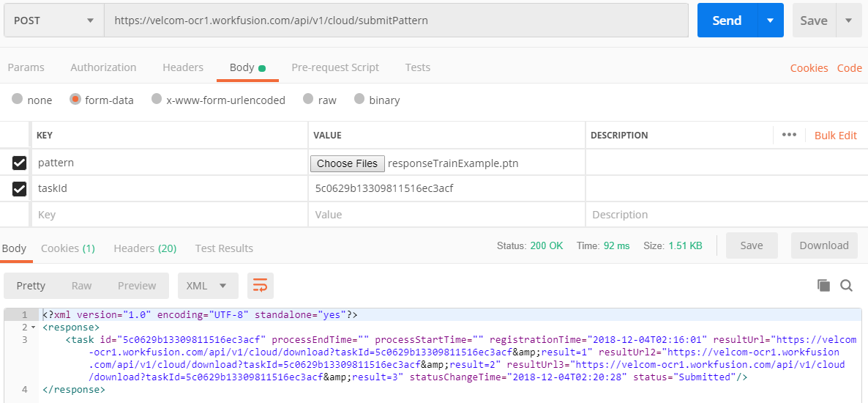
Task: Open the three-dots column options menu
Action: (x=789, y=136)
